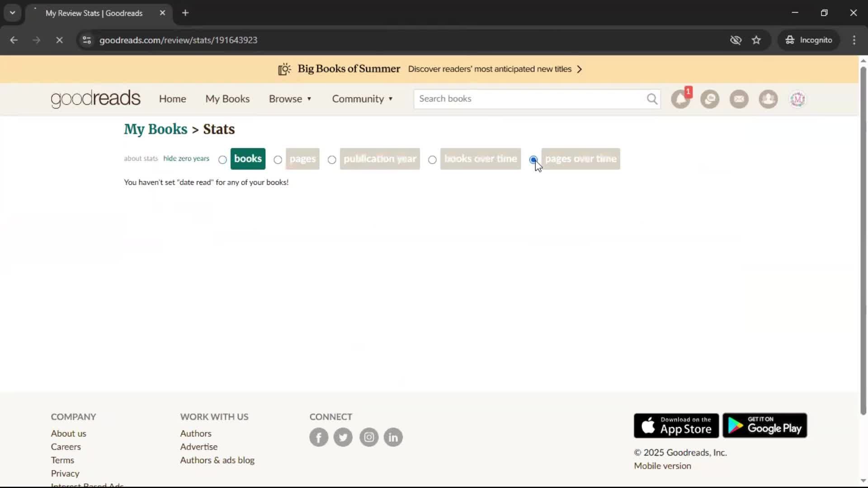Go to My Books in navigation

click(x=227, y=99)
